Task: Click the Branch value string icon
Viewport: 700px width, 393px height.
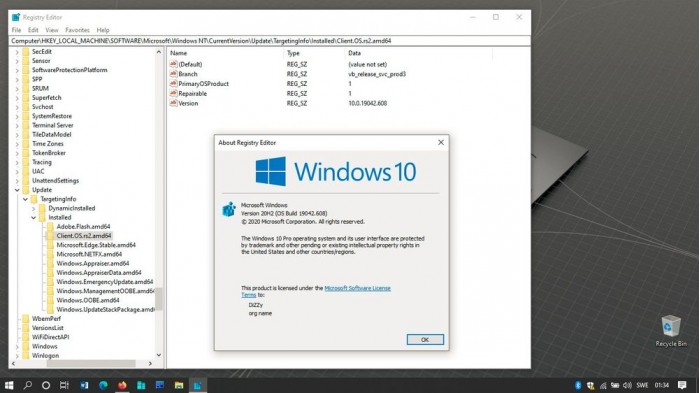Action: pos(173,74)
